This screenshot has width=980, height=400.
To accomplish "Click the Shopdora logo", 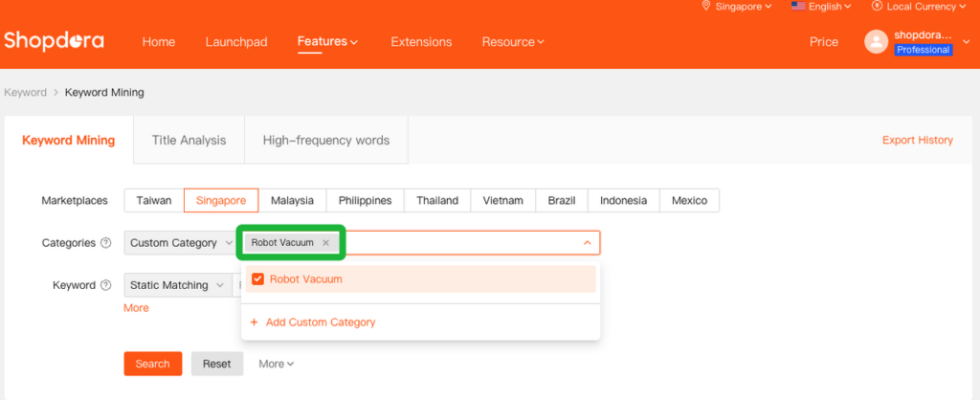I will point(54,41).
